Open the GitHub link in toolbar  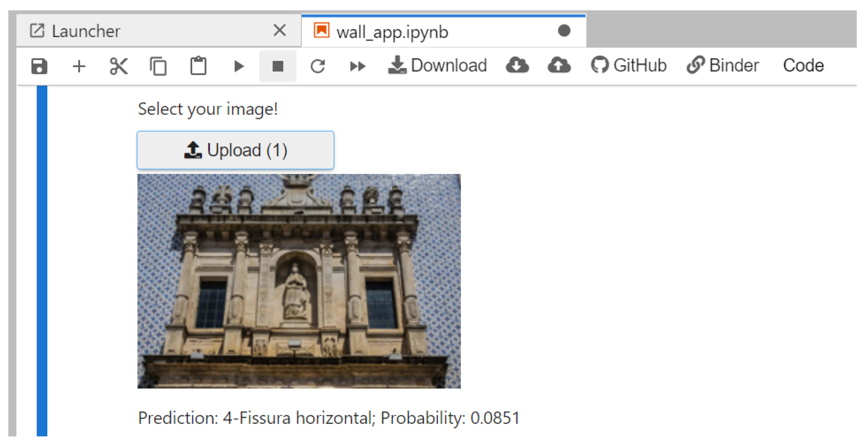(x=629, y=65)
